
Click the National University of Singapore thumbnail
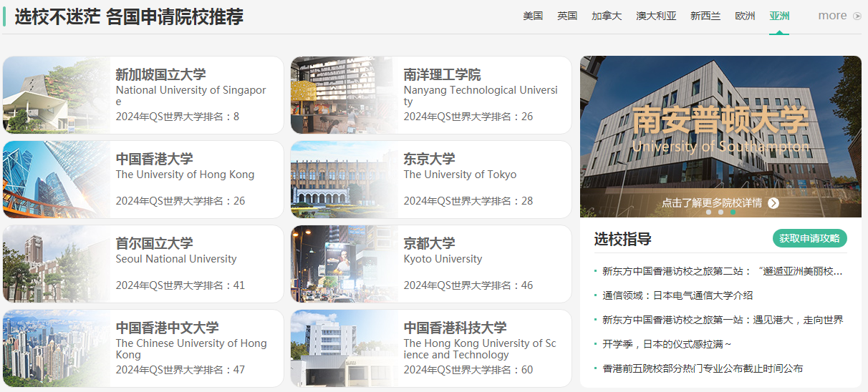point(57,95)
